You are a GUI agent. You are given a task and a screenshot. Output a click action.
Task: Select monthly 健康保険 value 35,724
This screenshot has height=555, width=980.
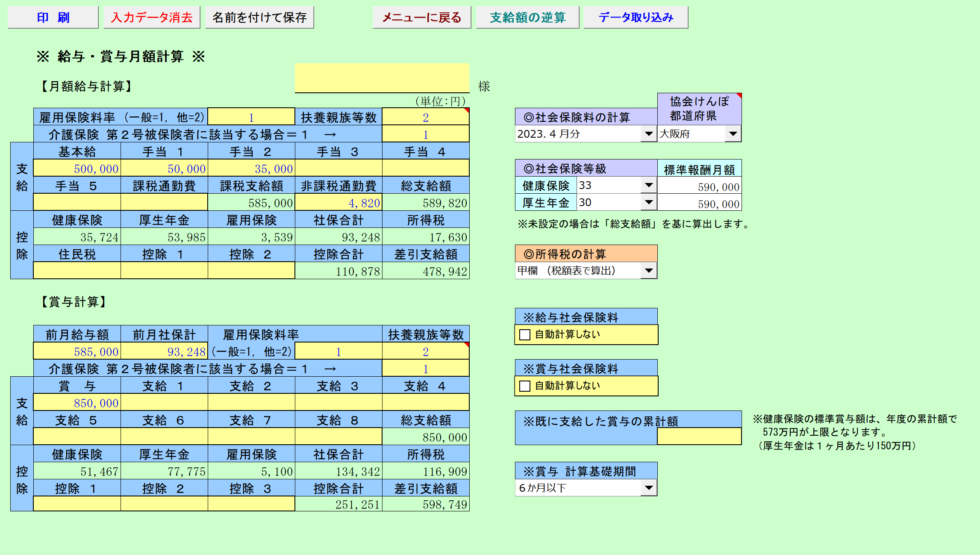click(77, 236)
